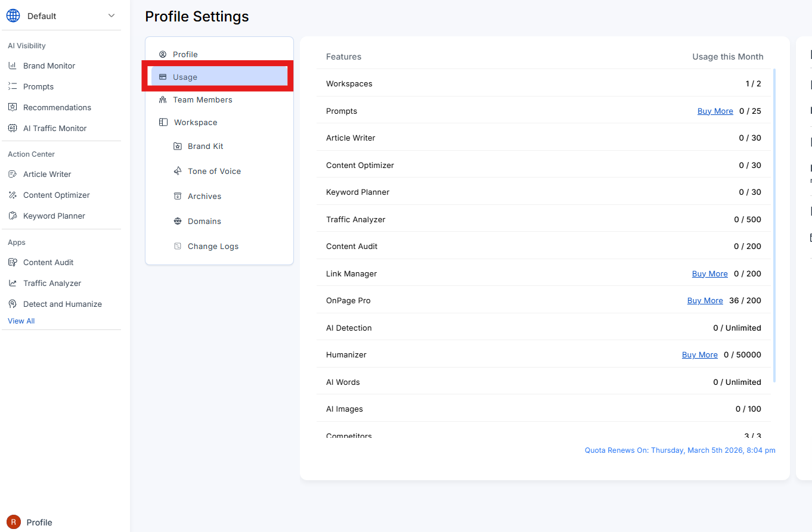Click View All apps link
This screenshot has height=532, width=812.
tap(21, 321)
